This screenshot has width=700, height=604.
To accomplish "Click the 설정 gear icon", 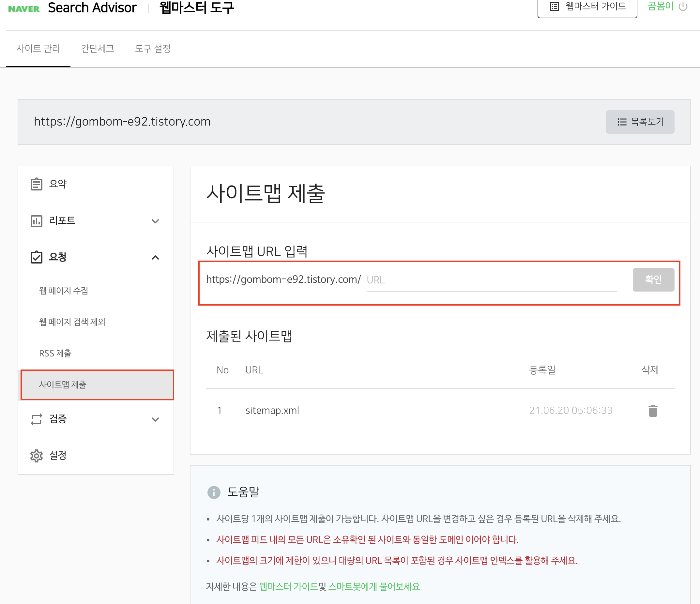I will [37, 455].
